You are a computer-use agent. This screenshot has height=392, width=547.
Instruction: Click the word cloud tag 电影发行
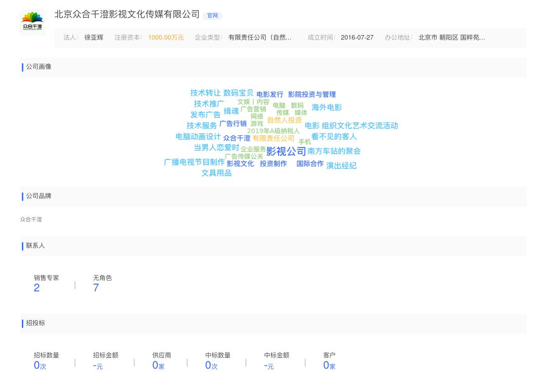tap(270, 95)
